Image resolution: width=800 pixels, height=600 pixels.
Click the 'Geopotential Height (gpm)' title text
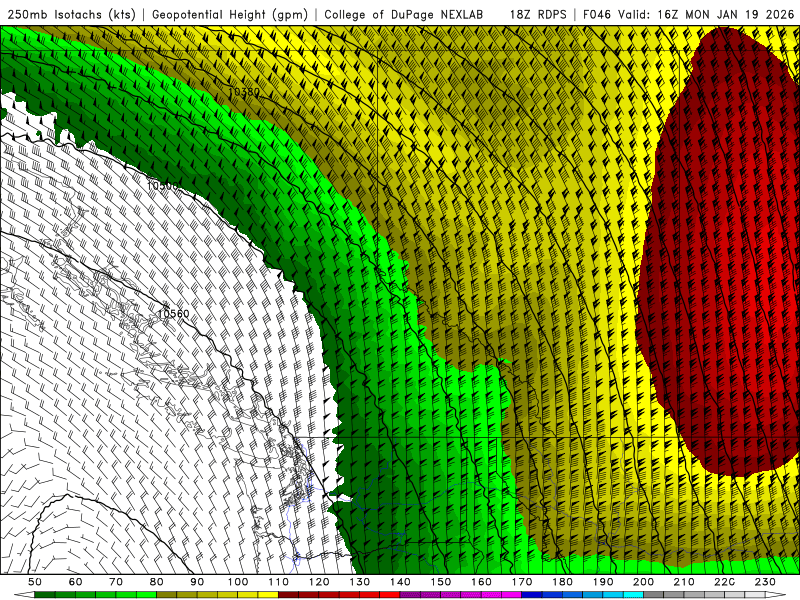(230, 15)
